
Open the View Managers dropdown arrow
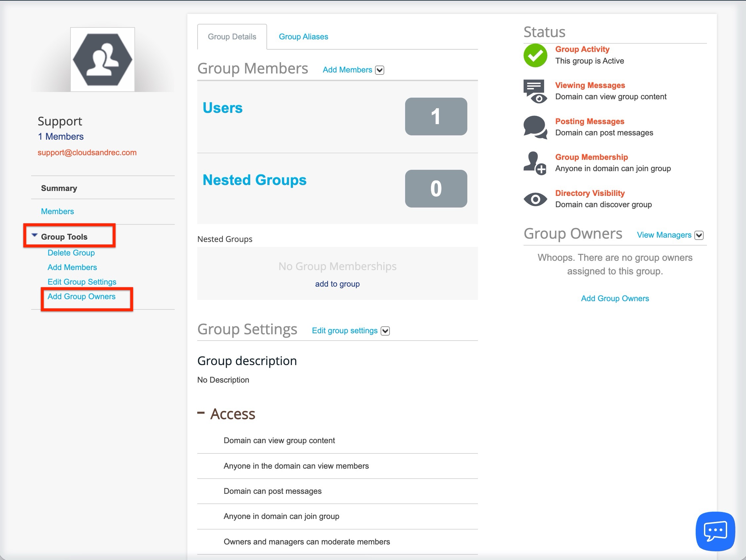(699, 235)
